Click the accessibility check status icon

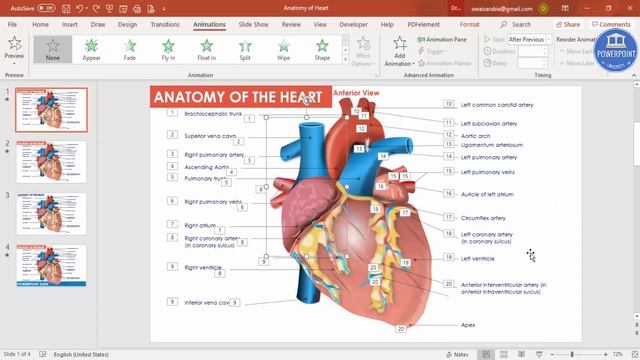(x=42, y=355)
